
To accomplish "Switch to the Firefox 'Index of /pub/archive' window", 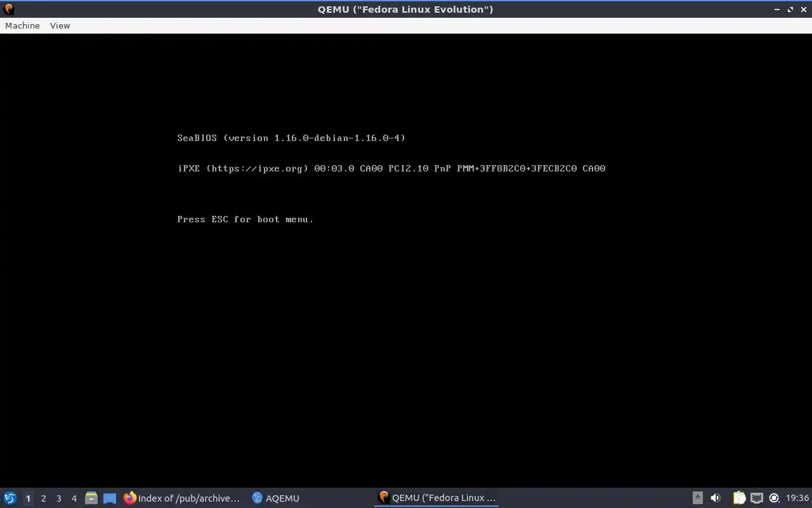I will tap(183, 498).
